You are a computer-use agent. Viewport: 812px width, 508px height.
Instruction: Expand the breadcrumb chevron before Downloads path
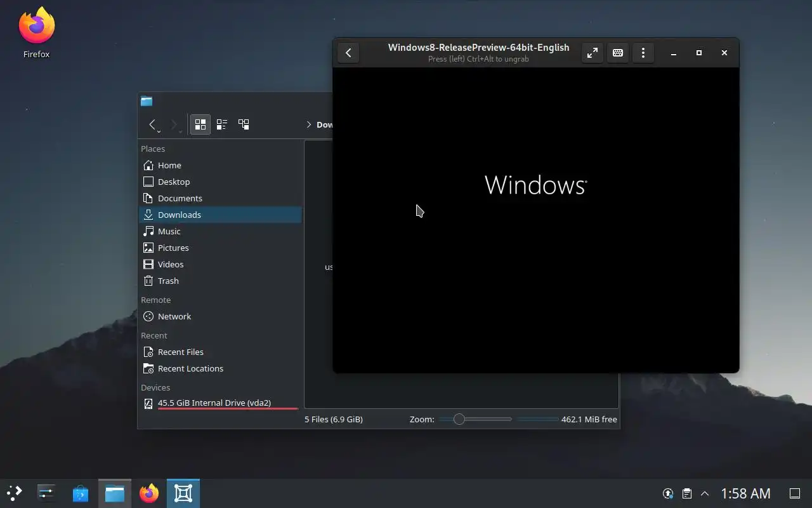pyautogui.click(x=309, y=124)
